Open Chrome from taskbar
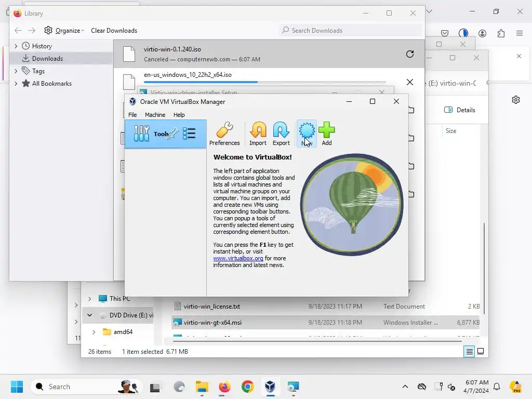Screen dimensions: 532x399 click(x=248, y=387)
